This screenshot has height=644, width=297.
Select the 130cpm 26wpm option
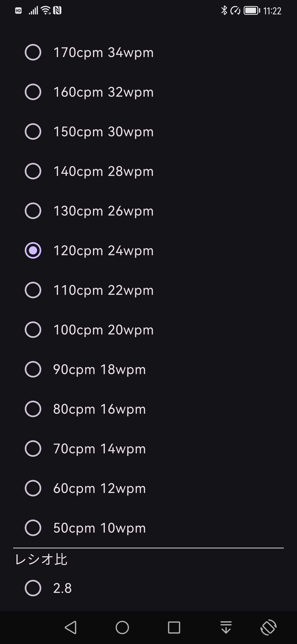point(33,211)
